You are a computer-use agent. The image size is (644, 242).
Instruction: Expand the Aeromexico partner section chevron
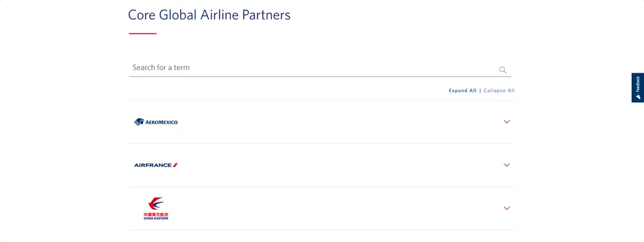(x=506, y=122)
